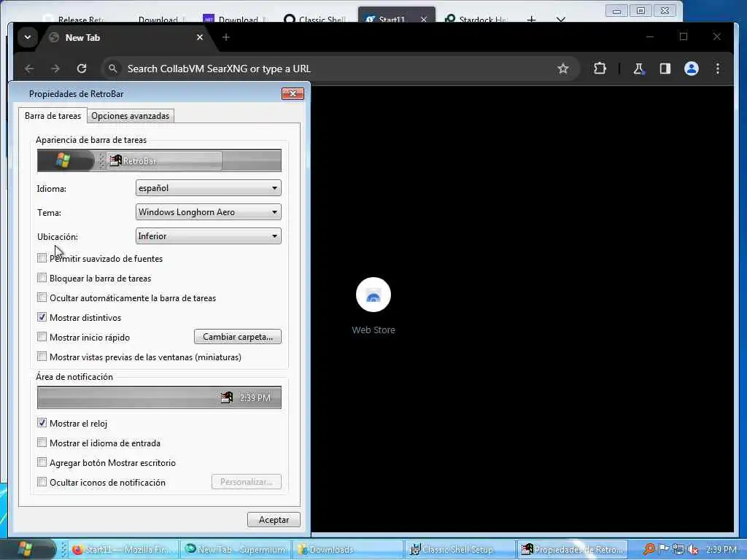
Task: Close the Start11 tab in Firefox
Action: 424,20
